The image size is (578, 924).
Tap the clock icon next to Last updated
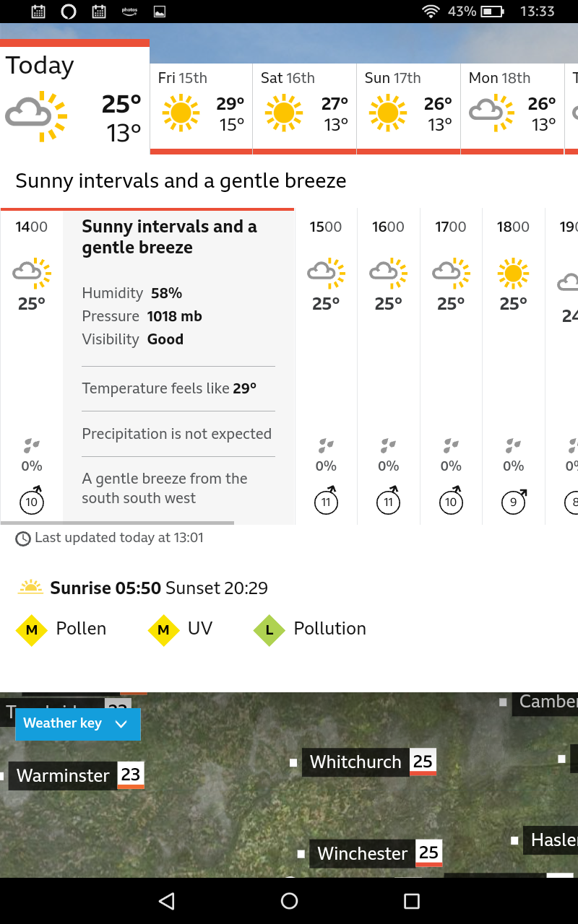23,539
